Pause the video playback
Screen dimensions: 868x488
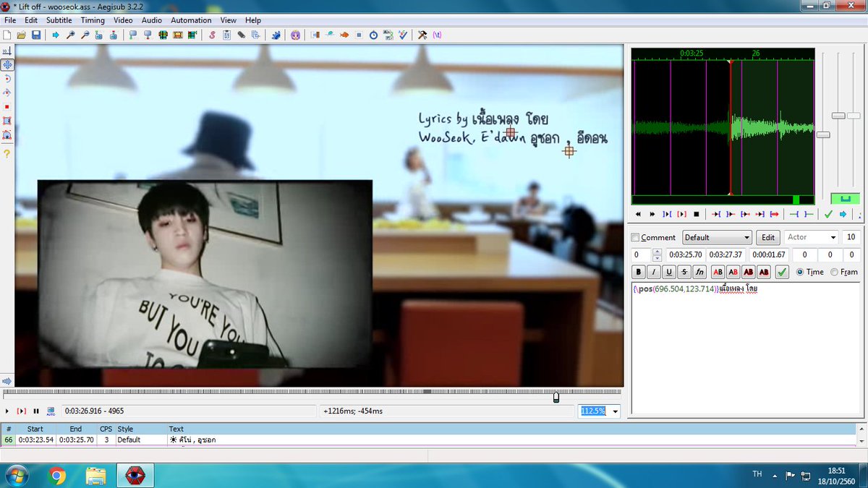coord(36,411)
